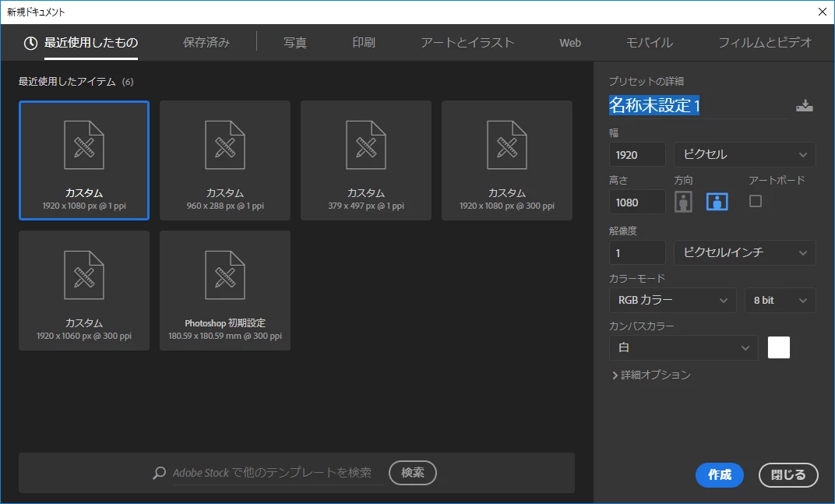Select landscape orientation icon
835x504 pixels.
pyautogui.click(x=717, y=202)
